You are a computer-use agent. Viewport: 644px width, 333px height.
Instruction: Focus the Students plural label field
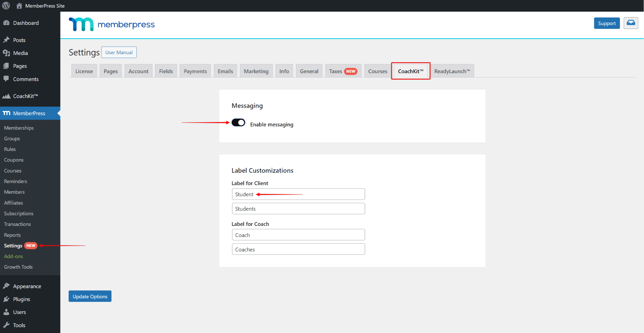click(298, 209)
